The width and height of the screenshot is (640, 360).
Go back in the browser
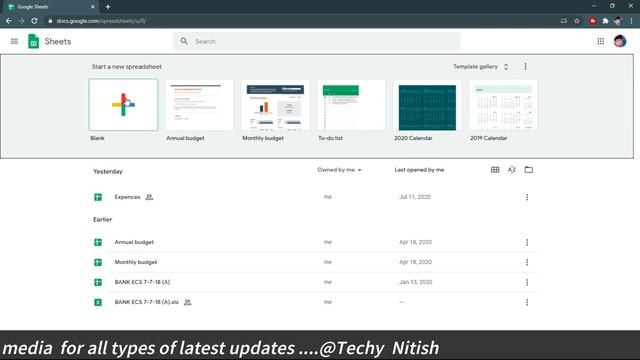pyautogui.click(x=9, y=21)
